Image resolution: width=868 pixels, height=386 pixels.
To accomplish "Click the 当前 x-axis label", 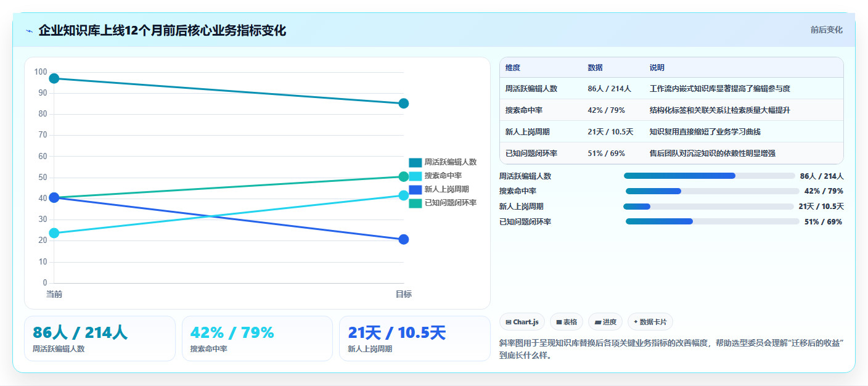I will pos(54,294).
